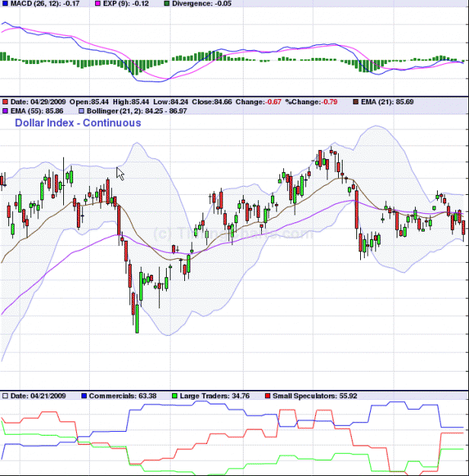Select the 'Date: 04/29/2009' text
The width and height of the screenshot is (469, 476).
coord(38,102)
